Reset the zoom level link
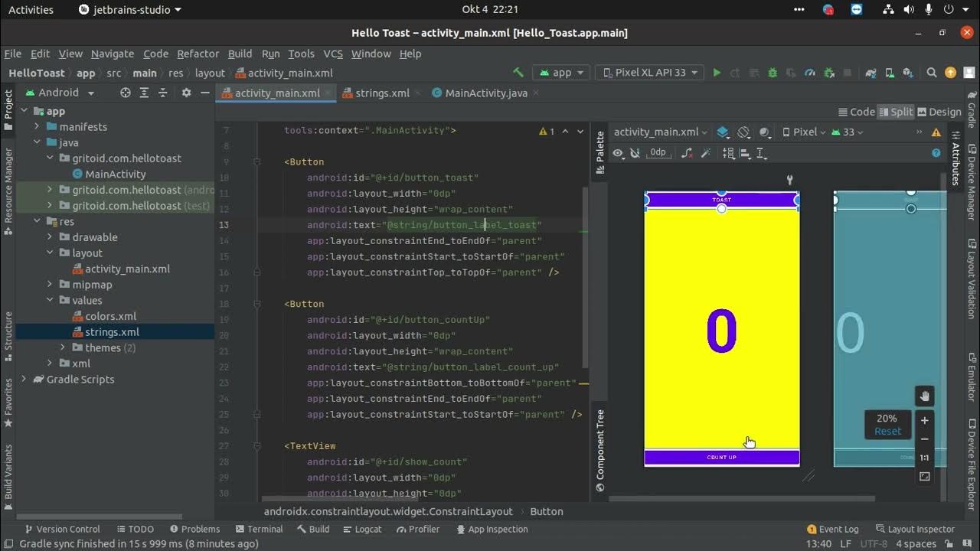This screenshot has width=980, height=551. pyautogui.click(x=887, y=431)
